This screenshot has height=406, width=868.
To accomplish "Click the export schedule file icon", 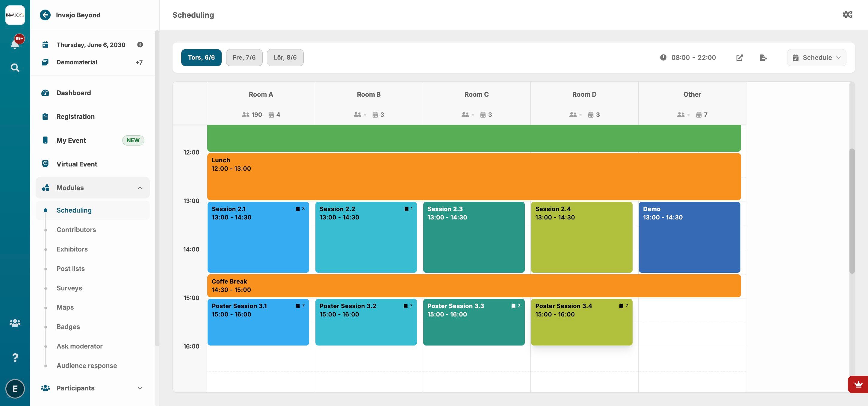I will pos(763,57).
